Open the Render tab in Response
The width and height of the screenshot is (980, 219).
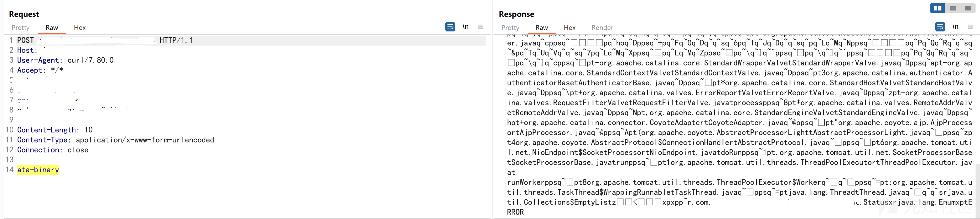pyautogui.click(x=602, y=28)
